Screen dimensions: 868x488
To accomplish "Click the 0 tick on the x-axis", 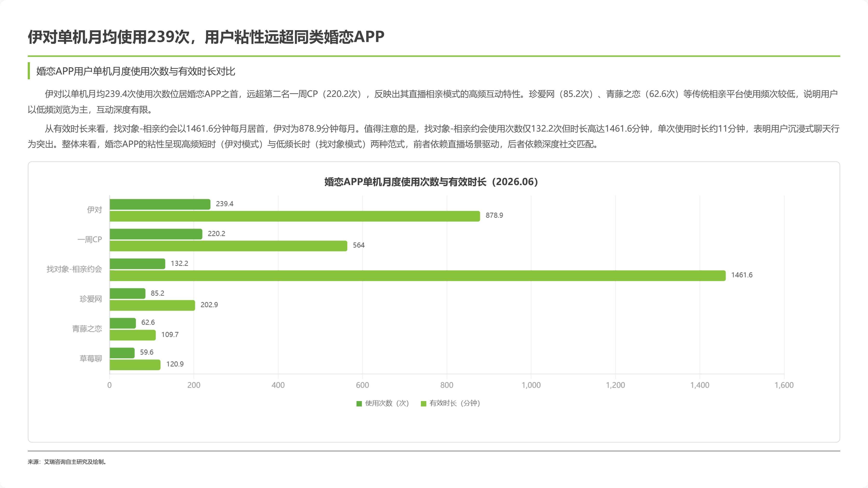I will [109, 385].
